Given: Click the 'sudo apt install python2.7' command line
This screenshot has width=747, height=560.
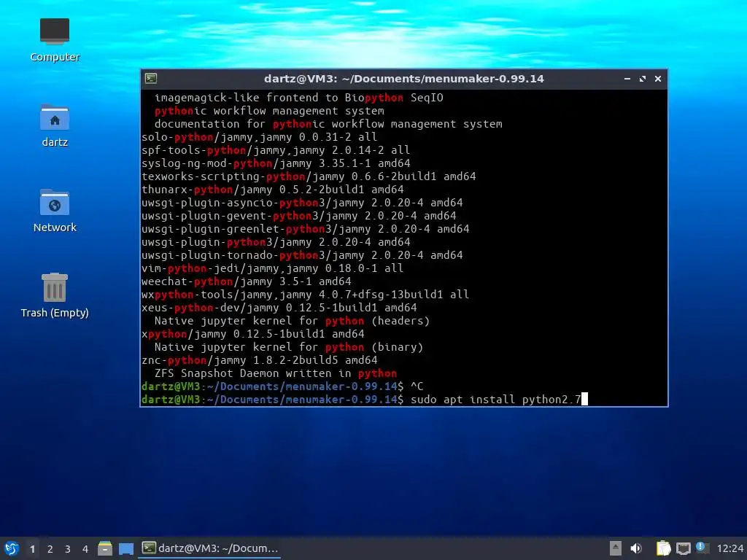Looking at the screenshot, I should [x=365, y=399].
